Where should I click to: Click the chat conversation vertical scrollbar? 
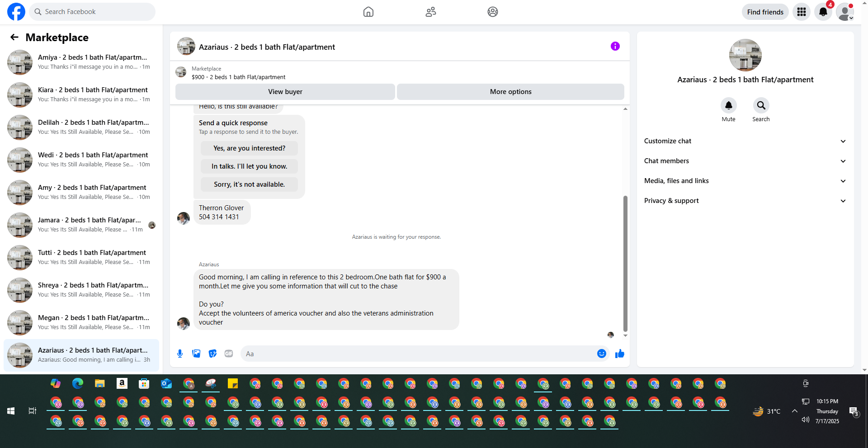[625, 264]
